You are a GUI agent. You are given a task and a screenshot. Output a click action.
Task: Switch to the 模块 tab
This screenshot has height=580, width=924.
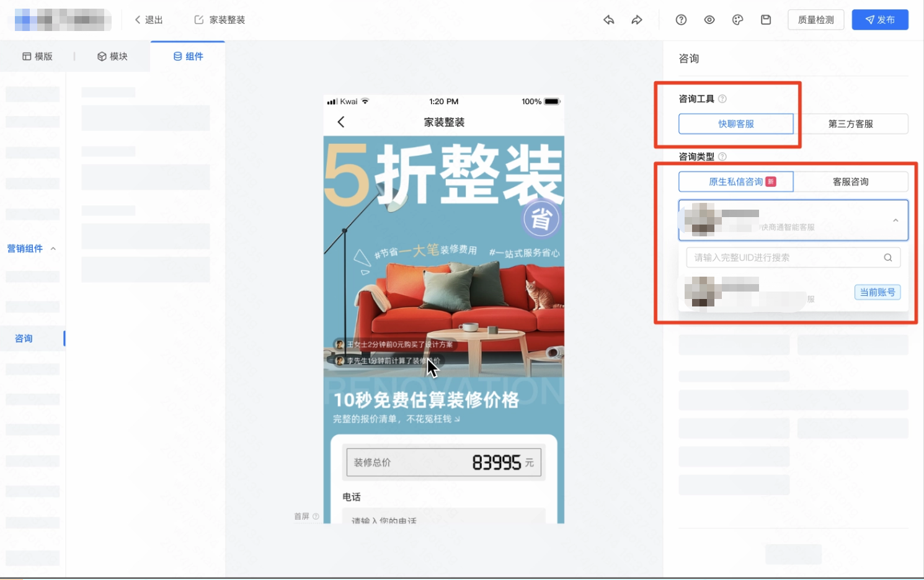[112, 56]
